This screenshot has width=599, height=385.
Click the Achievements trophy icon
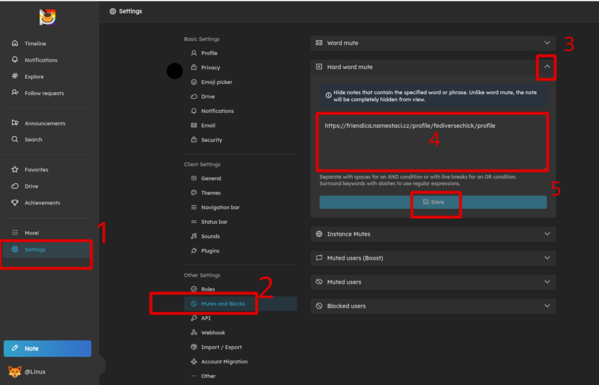[x=15, y=202]
